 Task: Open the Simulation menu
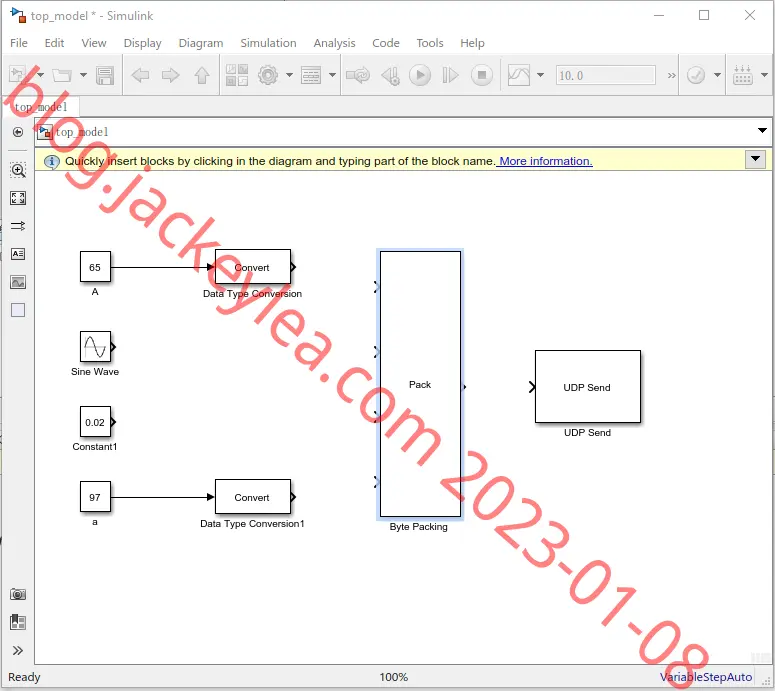(268, 43)
